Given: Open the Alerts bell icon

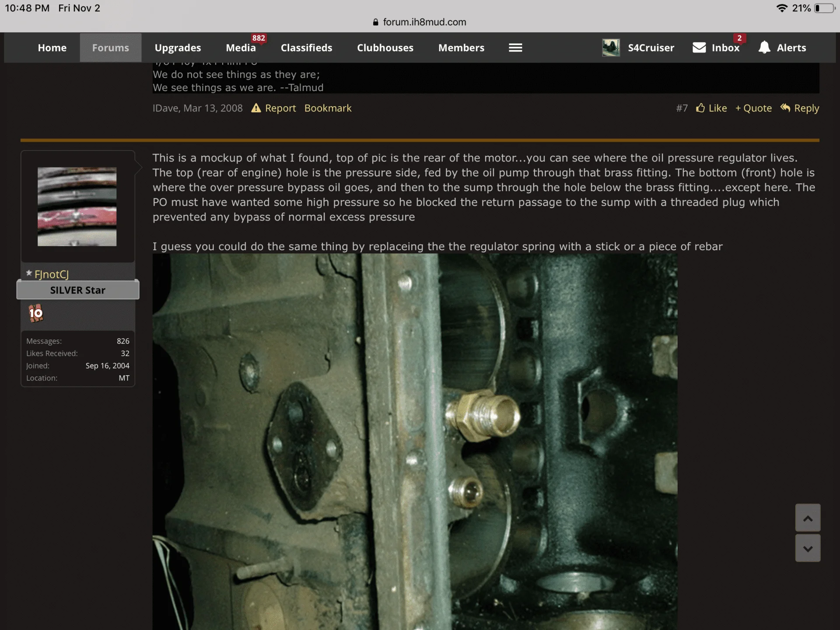Looking at the screenshot, I should coord(764,47).
